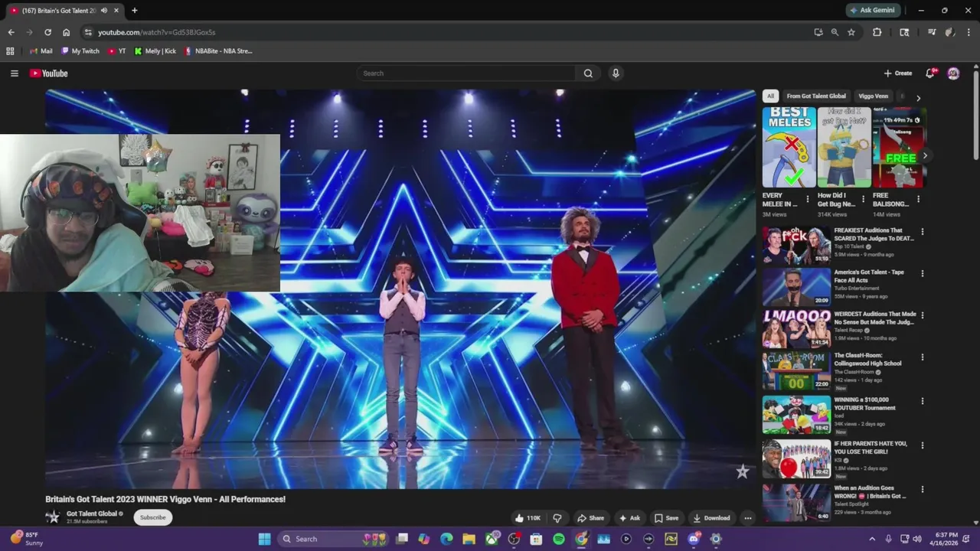Click the Ask button below the video
Screen dimensions: 980x551
coord(629,518)
